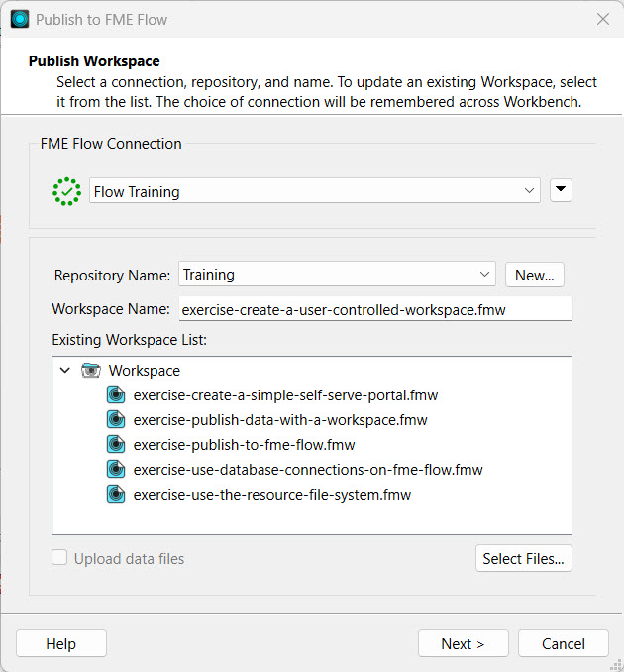624x672 pixels.
Task: Click the green connection status icon
Action: point(67,191)
